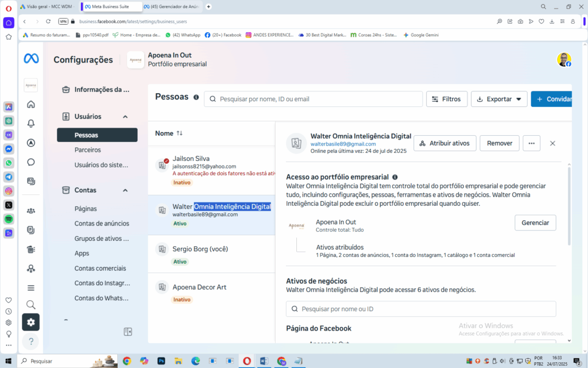Close the user details panel
The height and width of the screenshot is (368, 588).
[x=552, y=143]
